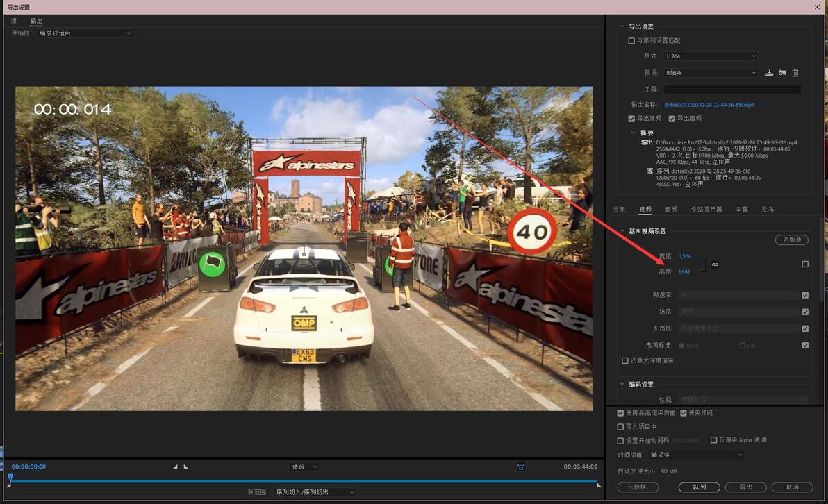Uncheck the 导出视频 checkbox
828x504 pixels.
click(x=631, y=119)
